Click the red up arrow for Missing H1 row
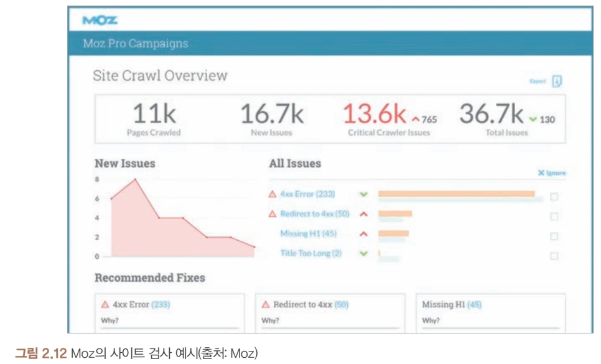The width and height of the screenshot is (601, 364). click(364, 234)
